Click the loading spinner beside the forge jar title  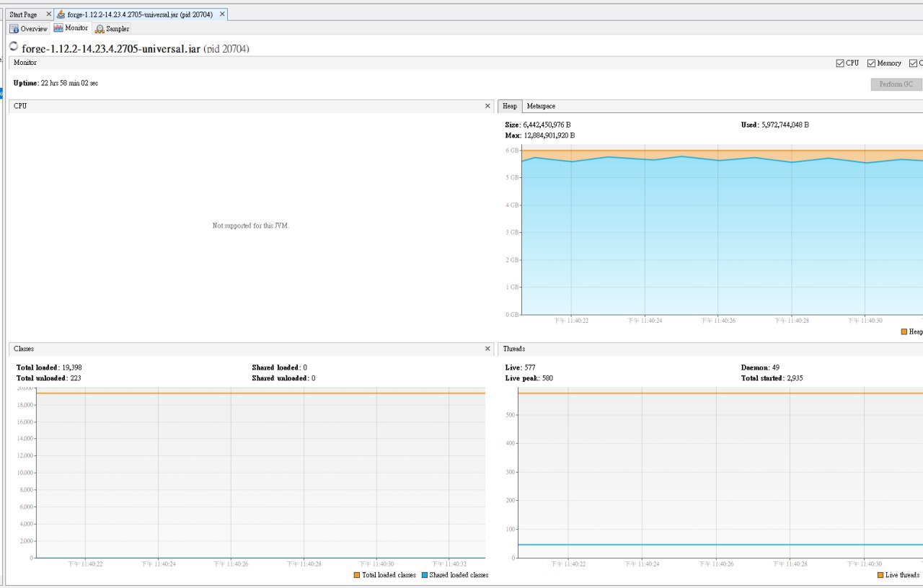pos(14,46)
